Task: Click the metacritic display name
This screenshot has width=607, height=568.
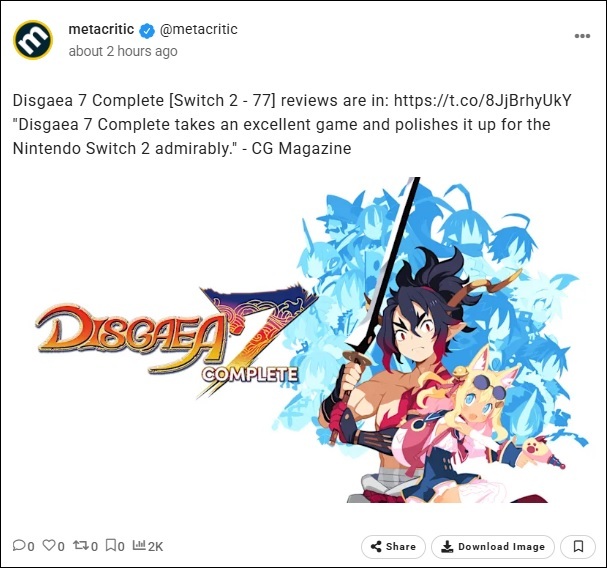Action: pos(101,29)
